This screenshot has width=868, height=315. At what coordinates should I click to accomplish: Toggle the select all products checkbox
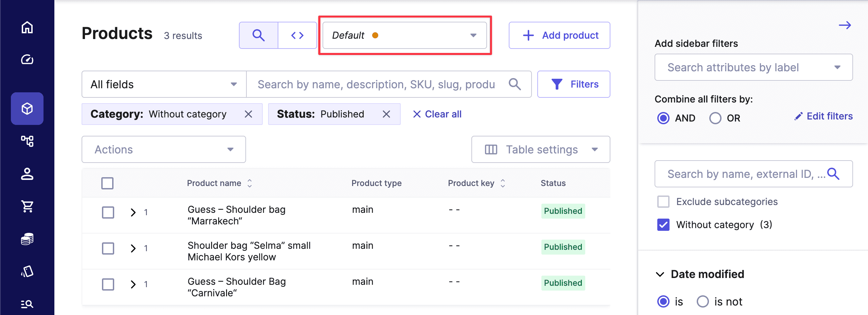pyautogui.click(x=107, y=183)
